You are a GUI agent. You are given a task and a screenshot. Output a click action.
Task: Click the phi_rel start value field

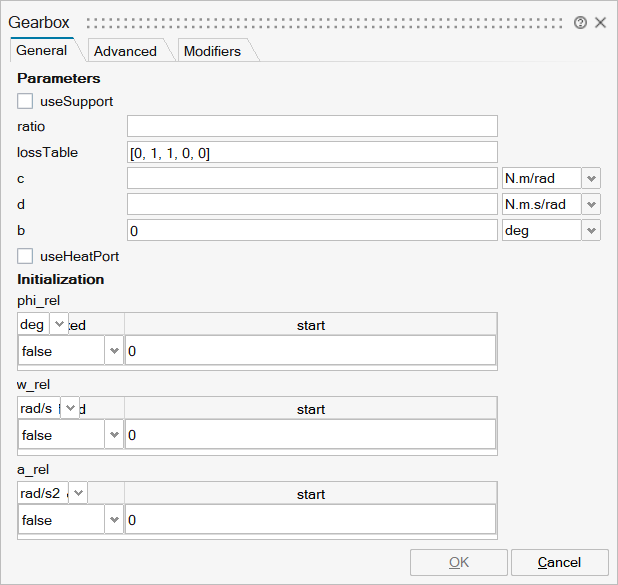pos(310,351)
